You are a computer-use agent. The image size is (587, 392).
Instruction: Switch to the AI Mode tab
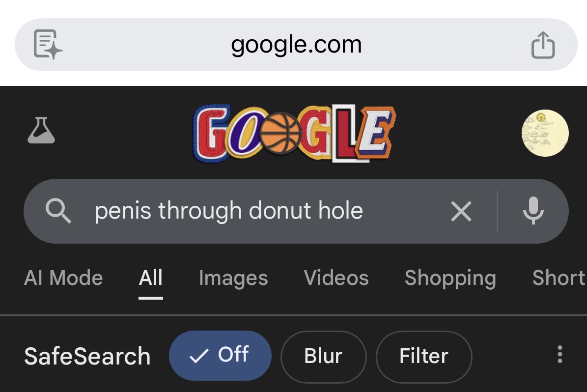pos(63,278)
